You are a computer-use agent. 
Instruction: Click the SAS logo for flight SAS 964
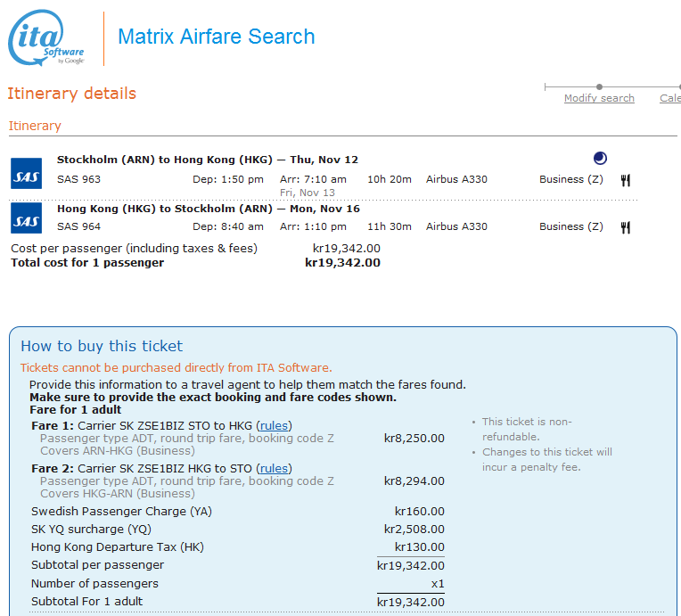click(x=26, y=220)
